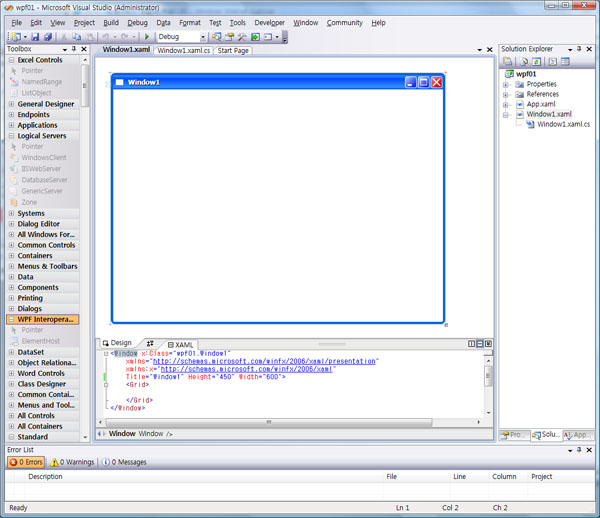Click View Designer icon in Solution Explorer
The width and height of the screenshot is (600, 518).
point(565,61)
